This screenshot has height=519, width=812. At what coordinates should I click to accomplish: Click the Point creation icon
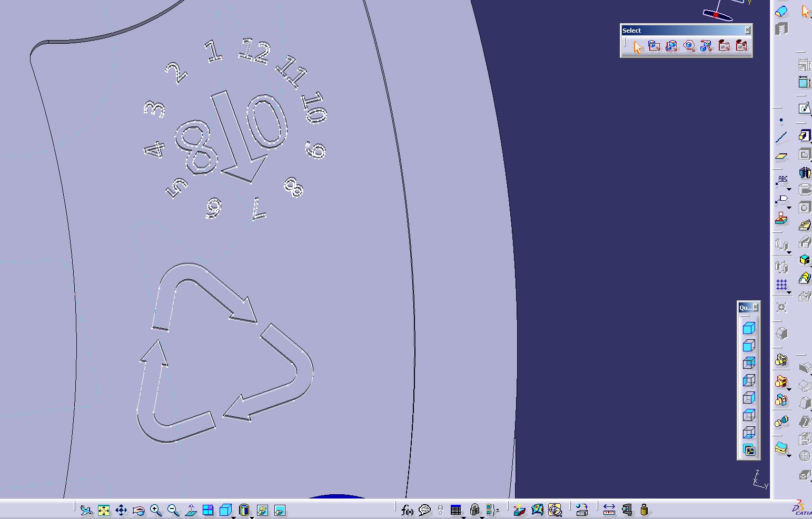click(x=781, y=121)
